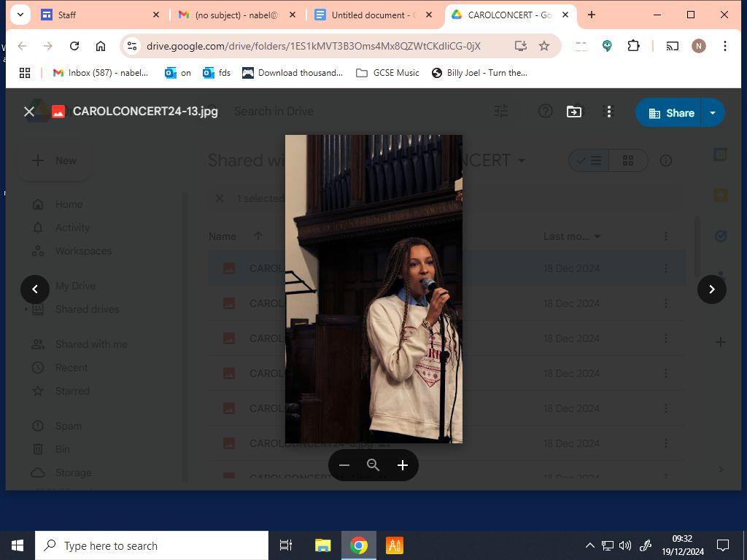Image resolution: width=747 pixels, height=560 pixels.
Task: Open the preview's more actions menu
Action: click(608, 112)
